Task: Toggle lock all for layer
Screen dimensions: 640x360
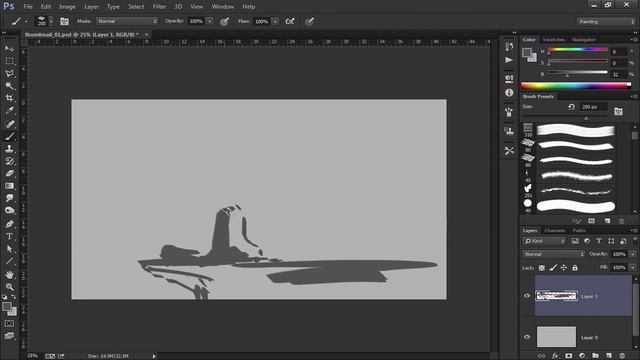Action: coord(575,268)
